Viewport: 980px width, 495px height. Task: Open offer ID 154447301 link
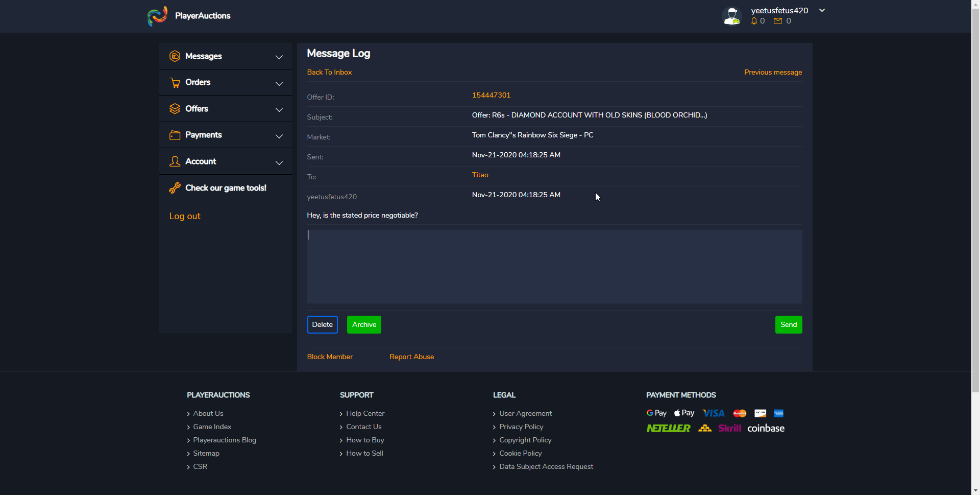pos(491,96)
